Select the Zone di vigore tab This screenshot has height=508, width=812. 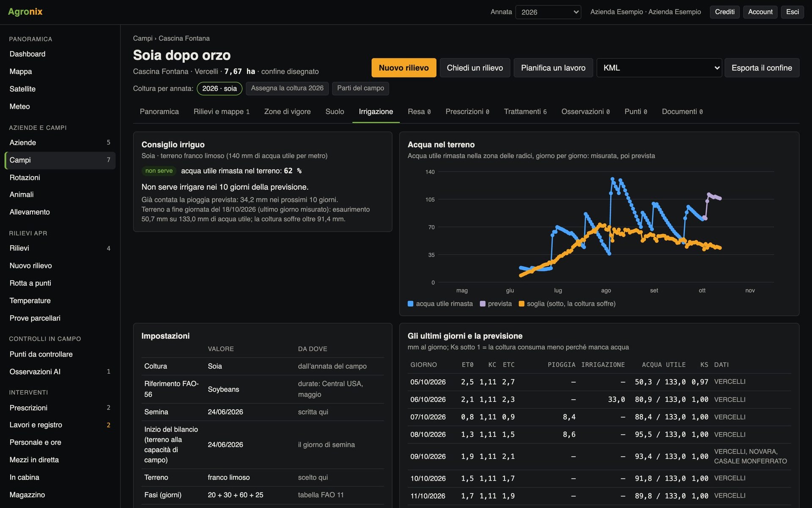[x=287, y=111]
